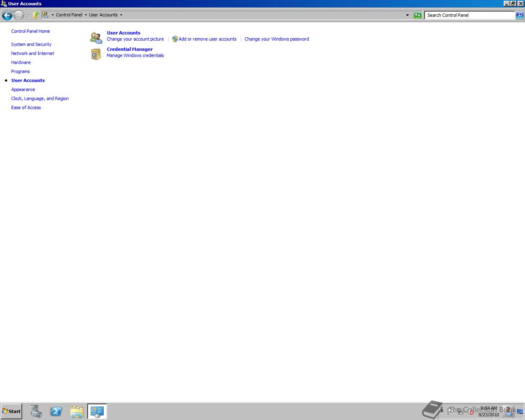This screenshot has width=525, height=420.
Task: Open Control Panel Home
Action: pos(30,31)
